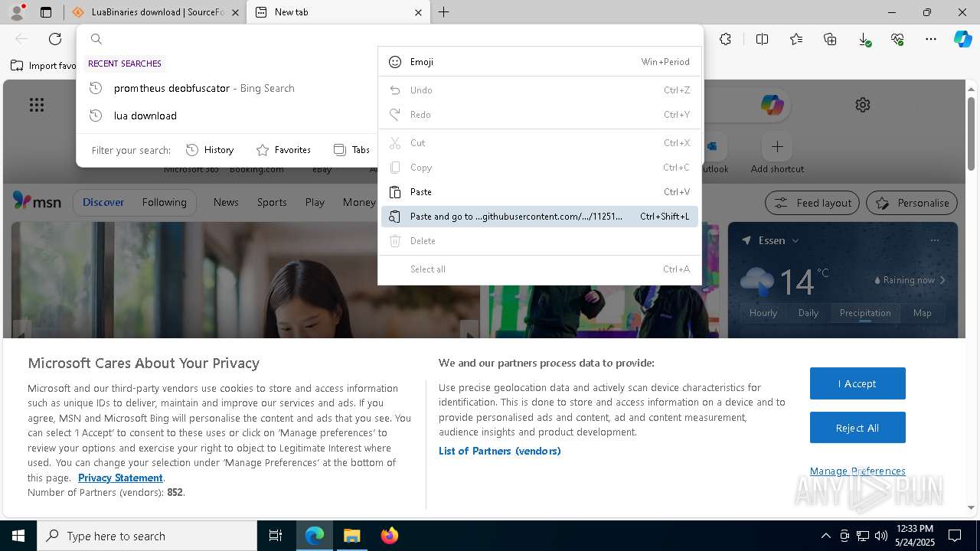Image resolution: width=980 pixels, height=551 pixels.
Task: Open the app launcher grid icon
Action: tap(37, 105)
